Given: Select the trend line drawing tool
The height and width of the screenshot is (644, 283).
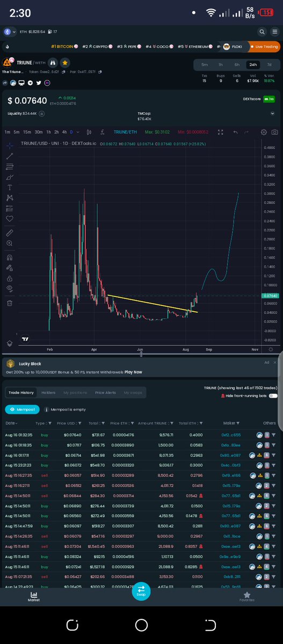Looking at the screenshot, I should (x=10, y=156).
